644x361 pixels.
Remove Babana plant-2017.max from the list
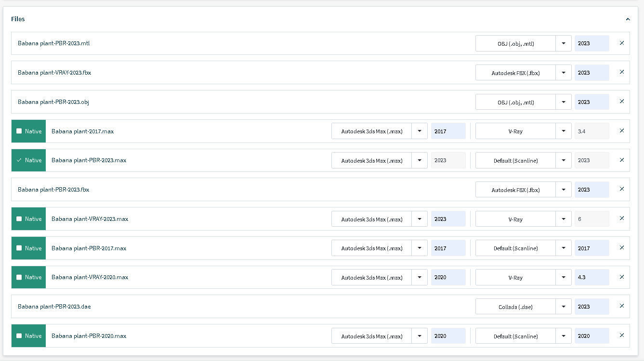click(x=621, y=131)
